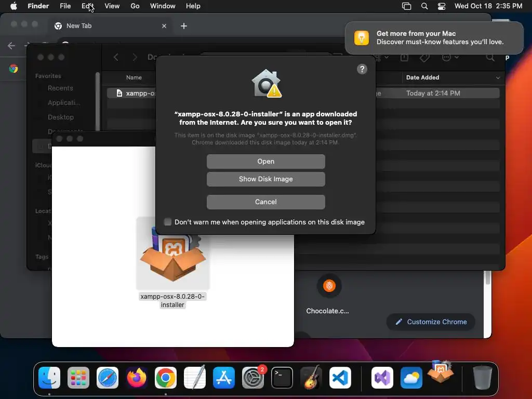Click the Stage Manager menu bar icon

[406, 6]
